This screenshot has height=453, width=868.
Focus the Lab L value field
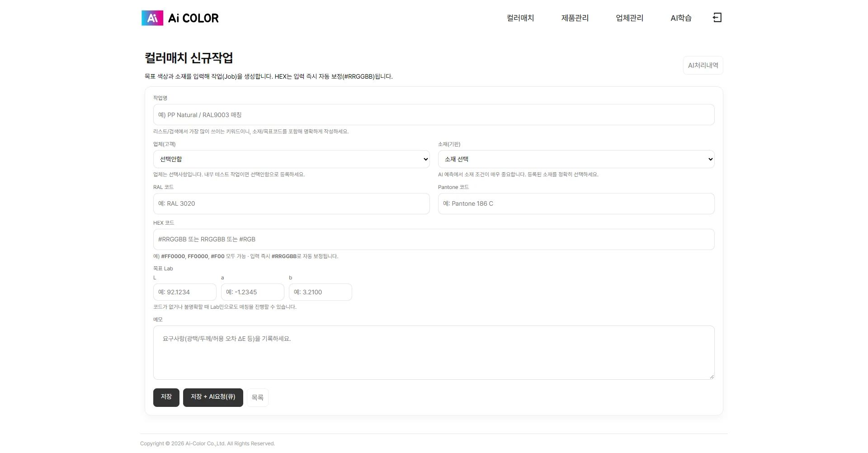pyautogui.click(x=185, y=292)
